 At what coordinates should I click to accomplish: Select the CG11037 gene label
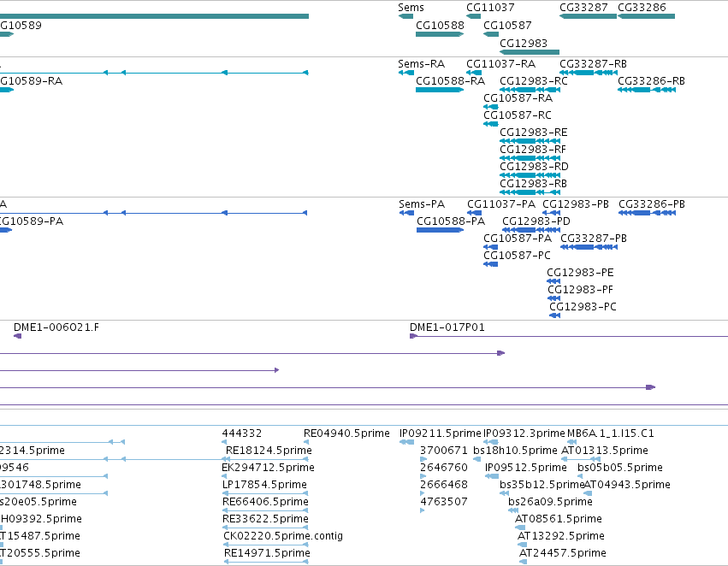pyautogui.click(x=490, y=8)
